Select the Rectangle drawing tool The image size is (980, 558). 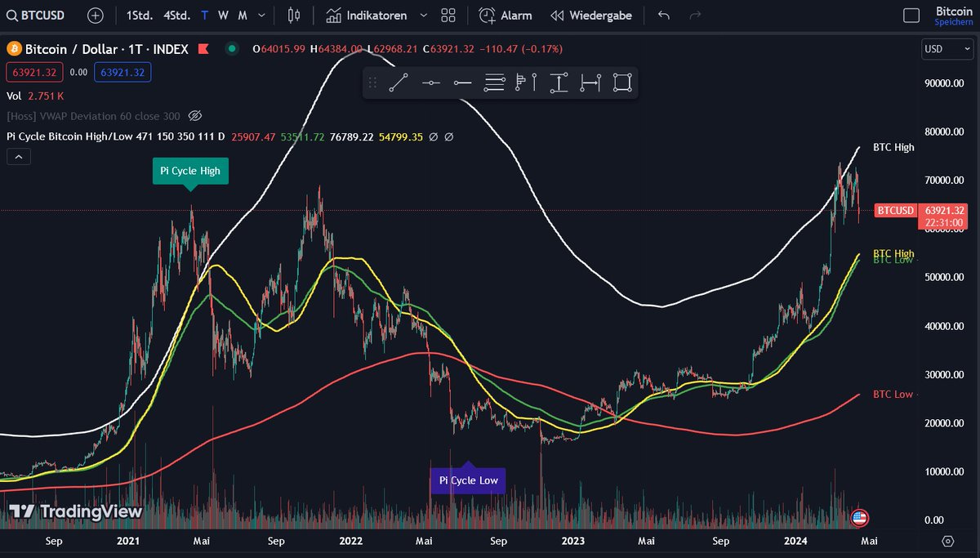(622, 82)
